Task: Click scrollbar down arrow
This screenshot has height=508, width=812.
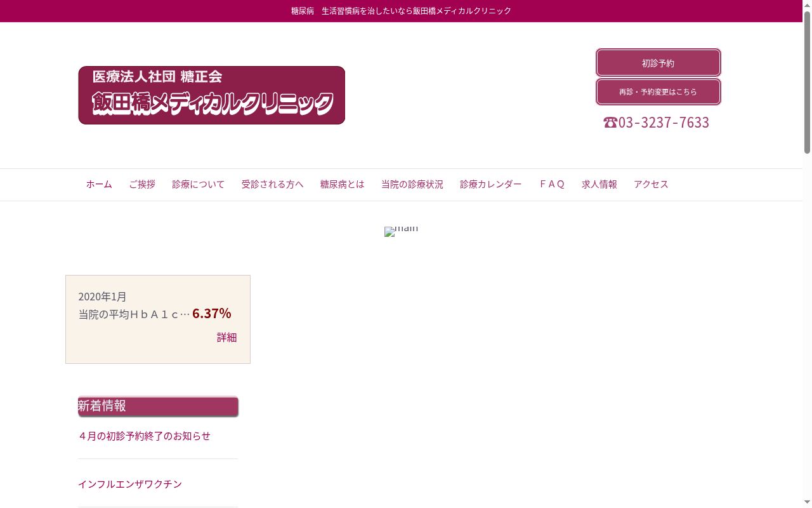Action: pos(807,502)
